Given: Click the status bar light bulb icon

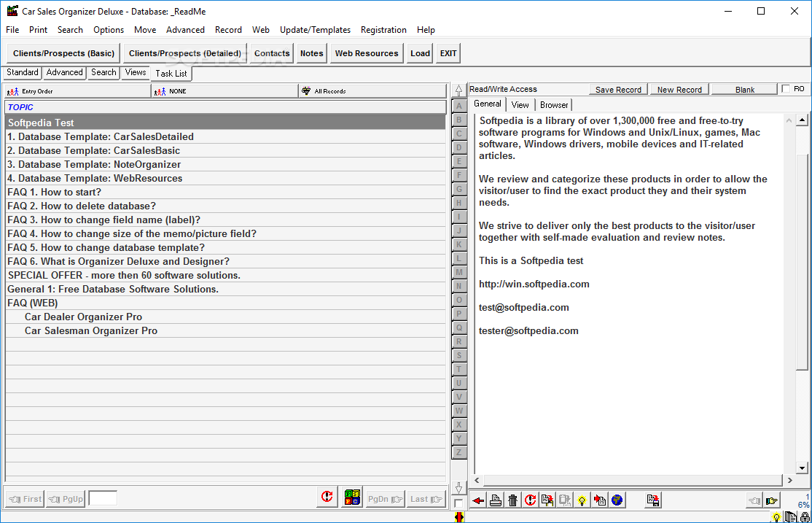Looking at the screenshot, I should click(776, 517).
